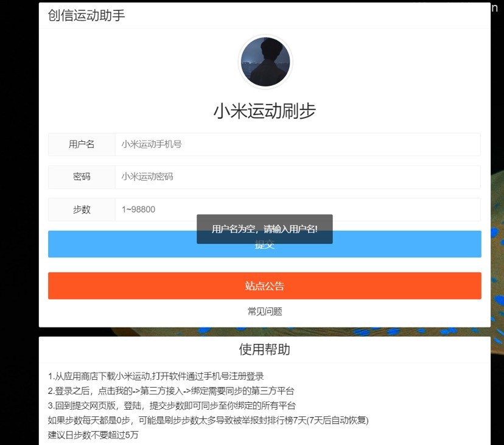The height and width of the screenshot is (445, 504).
Task: Focus the 密码 password input field
Action: pyautogui.click(x=298, y=177)
